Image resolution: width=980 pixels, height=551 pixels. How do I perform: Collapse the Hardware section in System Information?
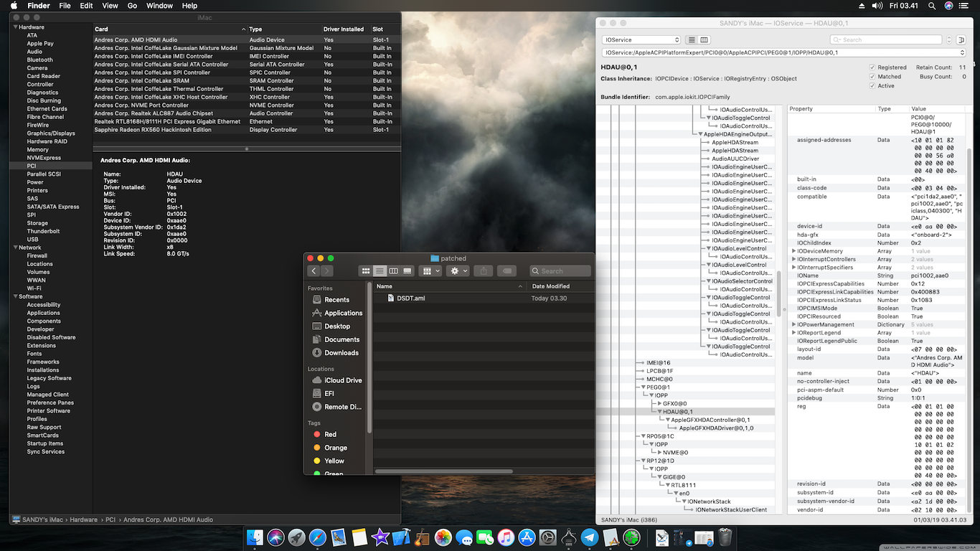(x=15, y=27)
